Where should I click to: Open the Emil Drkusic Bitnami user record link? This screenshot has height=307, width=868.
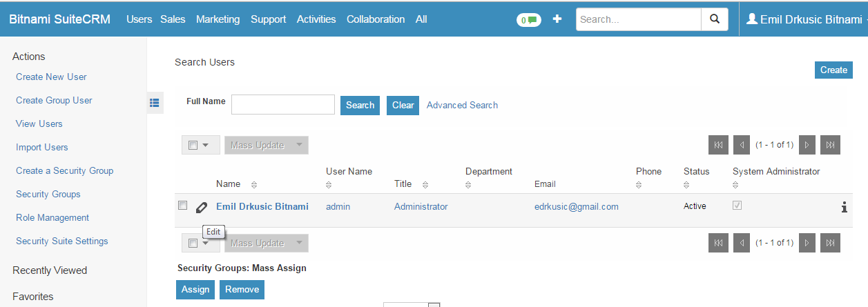(x=262, y=206)
